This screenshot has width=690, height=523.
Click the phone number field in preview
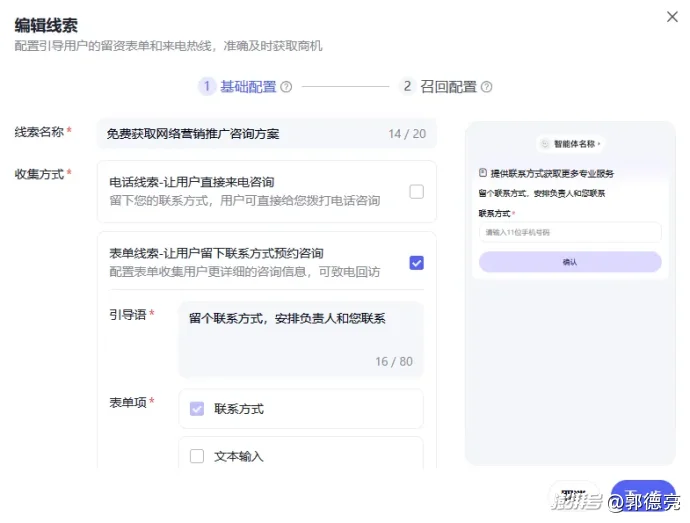click(x=570, y=232)
